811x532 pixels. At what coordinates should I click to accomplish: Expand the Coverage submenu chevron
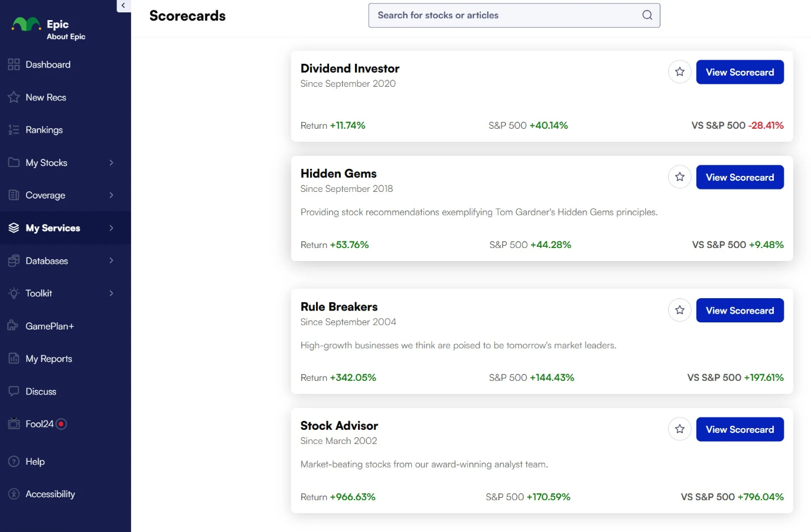[x=111, y=195]
